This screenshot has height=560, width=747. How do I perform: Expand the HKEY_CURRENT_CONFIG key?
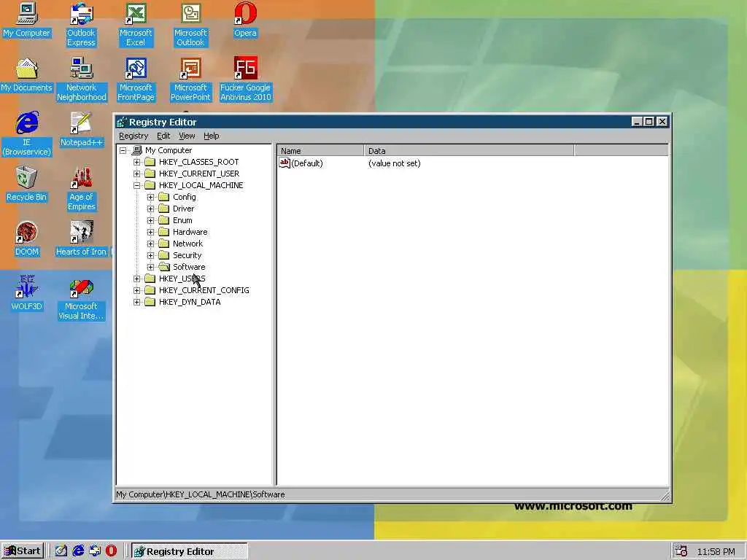tap(136, 290)
